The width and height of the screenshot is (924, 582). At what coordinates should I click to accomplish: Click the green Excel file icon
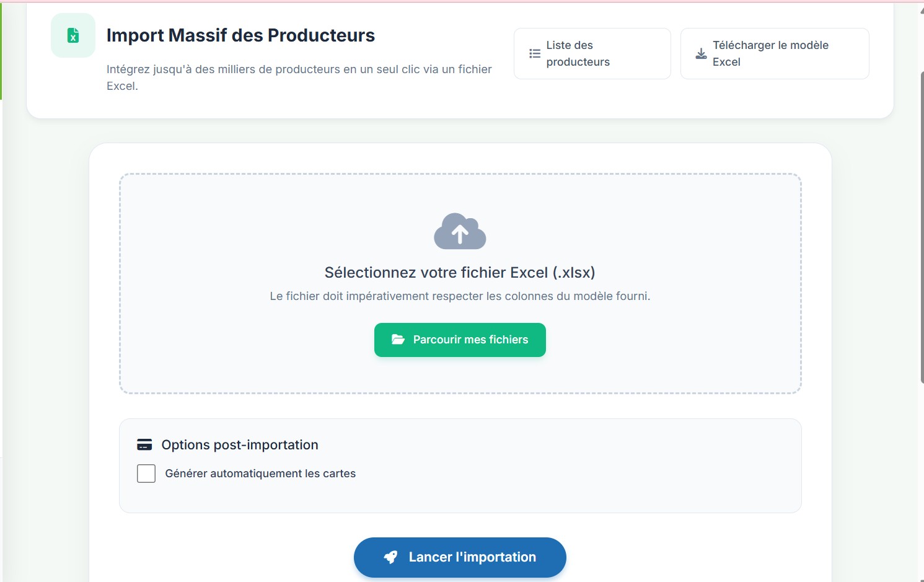[73, 35]
